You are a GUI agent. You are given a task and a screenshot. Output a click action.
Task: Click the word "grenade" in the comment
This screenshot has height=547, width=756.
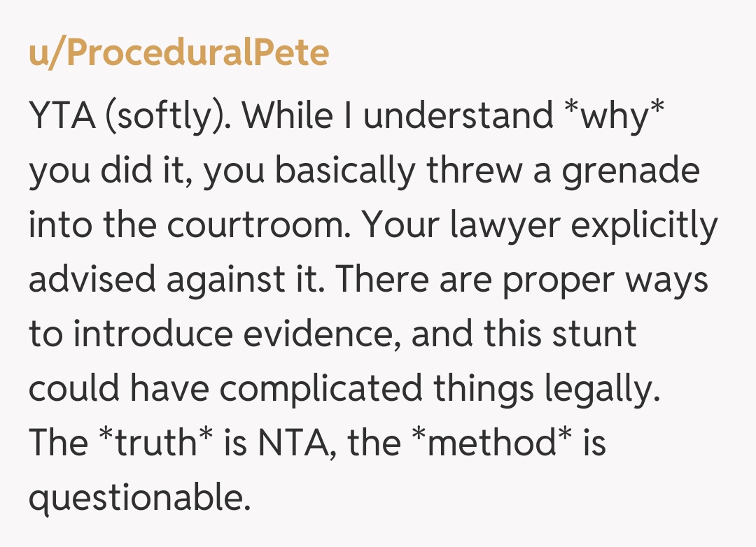pyautogui.click(x=631, y=171)
